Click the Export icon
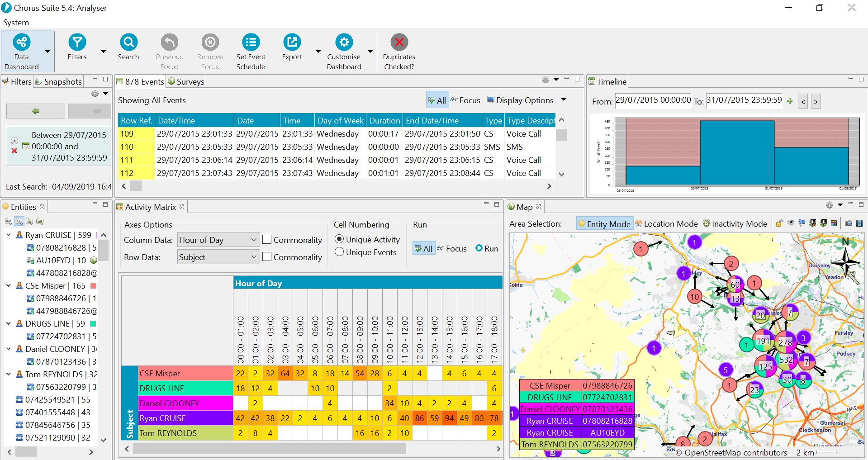 (x=292, y=43)
